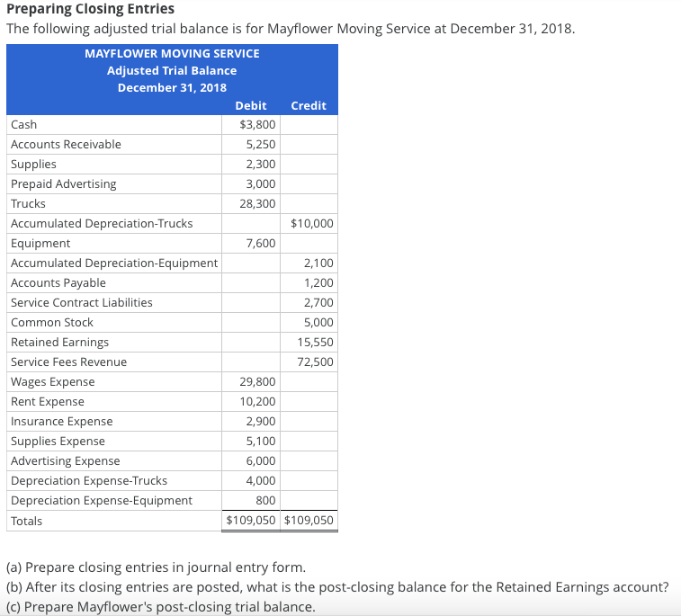This screenshot has height=616, width=681.
Task: Click the 800 depreciation debit value
Action: click(x=265, y=501)
